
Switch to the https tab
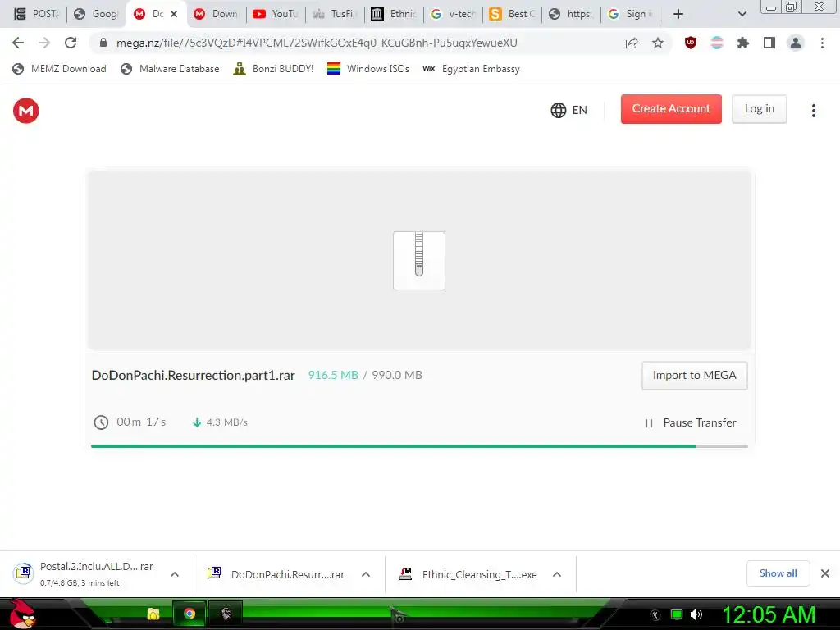(x=571, y=14)
